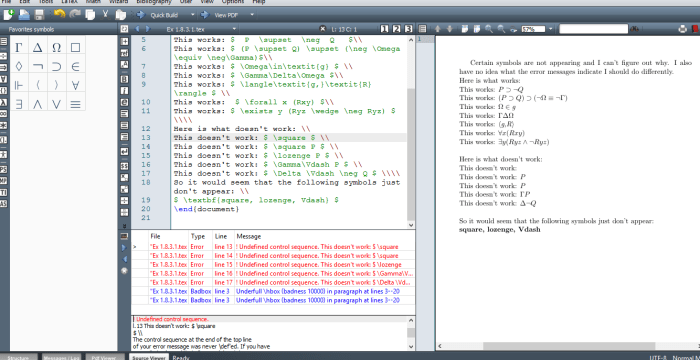700x360 pixels.
Task: Save the document with floppy icon
Action: pyautogui.click(x=39, y=15)
